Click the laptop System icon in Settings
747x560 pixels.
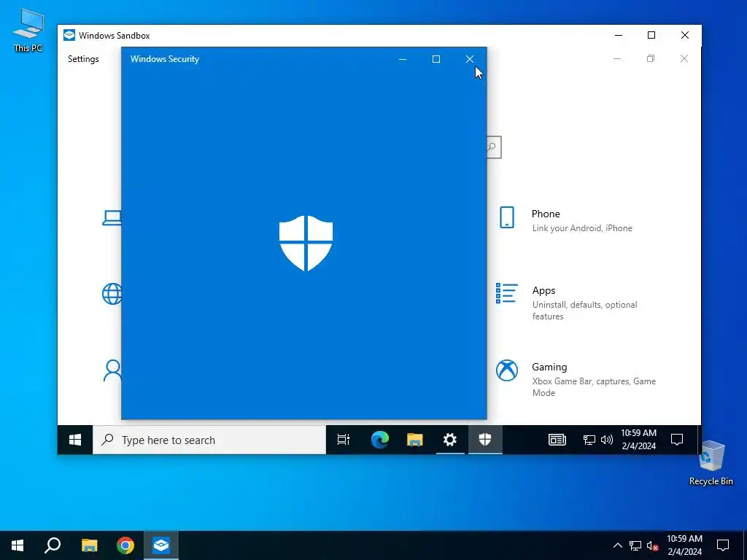(x=112, y=218)
